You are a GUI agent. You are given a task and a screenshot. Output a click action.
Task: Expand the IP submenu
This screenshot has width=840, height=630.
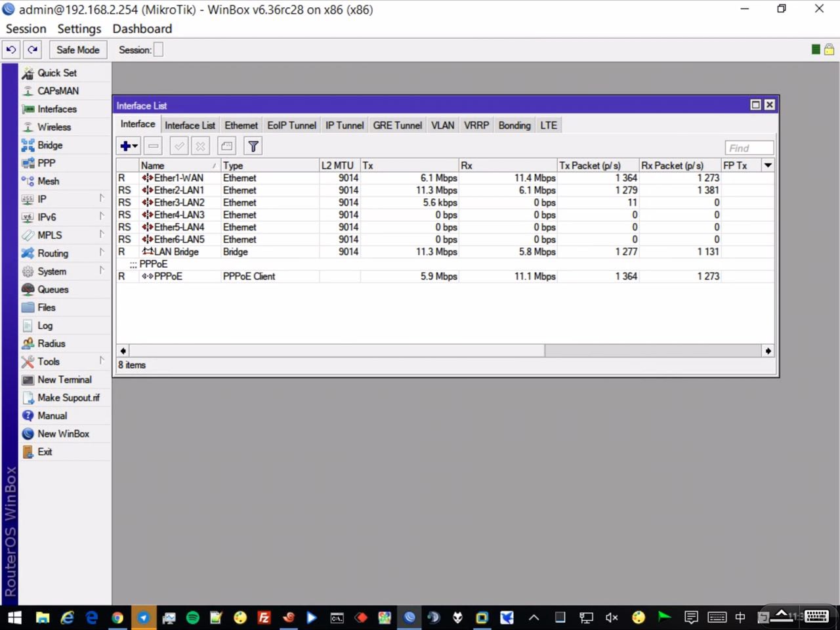[42, 199]
